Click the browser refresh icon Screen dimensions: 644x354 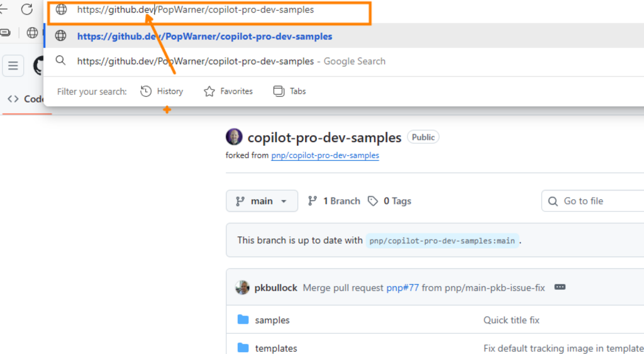27,9
